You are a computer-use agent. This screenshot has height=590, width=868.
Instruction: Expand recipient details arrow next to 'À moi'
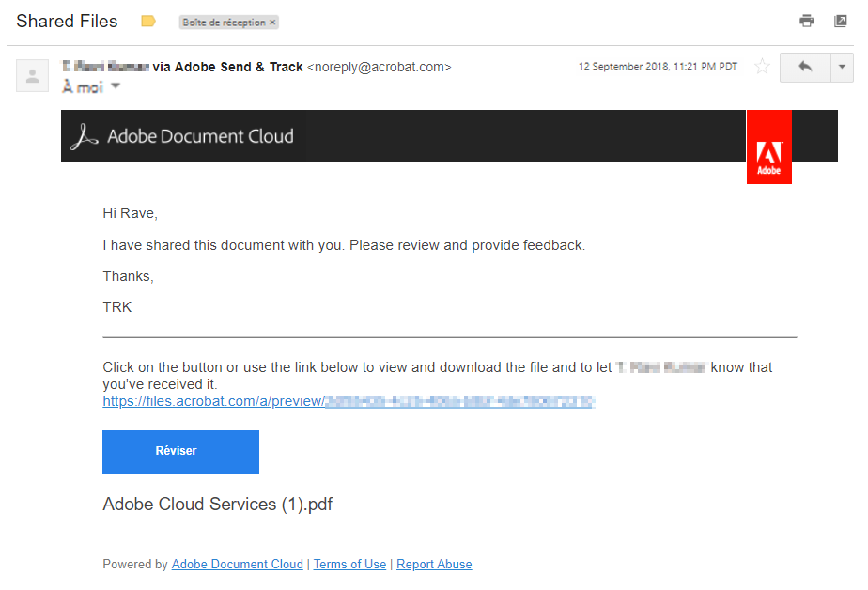coord(116,86)
